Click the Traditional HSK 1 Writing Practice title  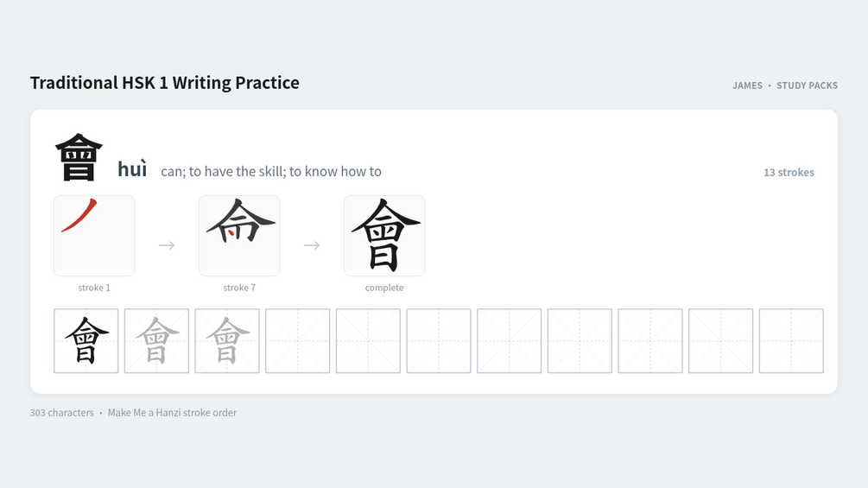pyautogui.click(x=164, y=82)
